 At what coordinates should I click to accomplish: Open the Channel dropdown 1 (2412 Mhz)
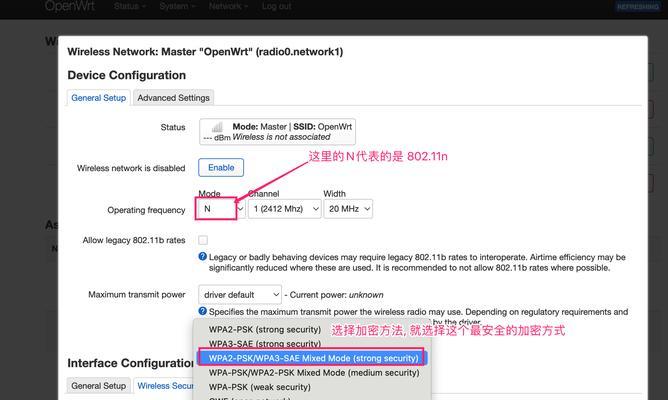(x=285, y=209)
